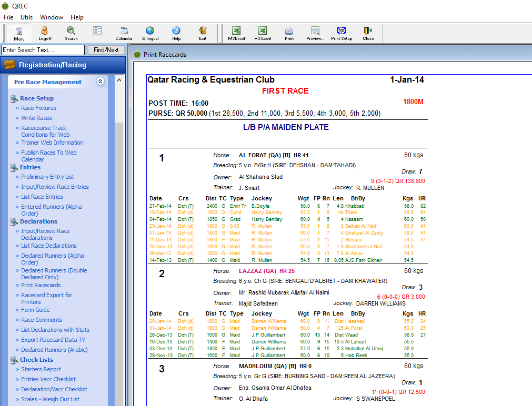Viewport: 532px width, 406px height.
Task: Click the Find/Next button
Action: point(106,50)
